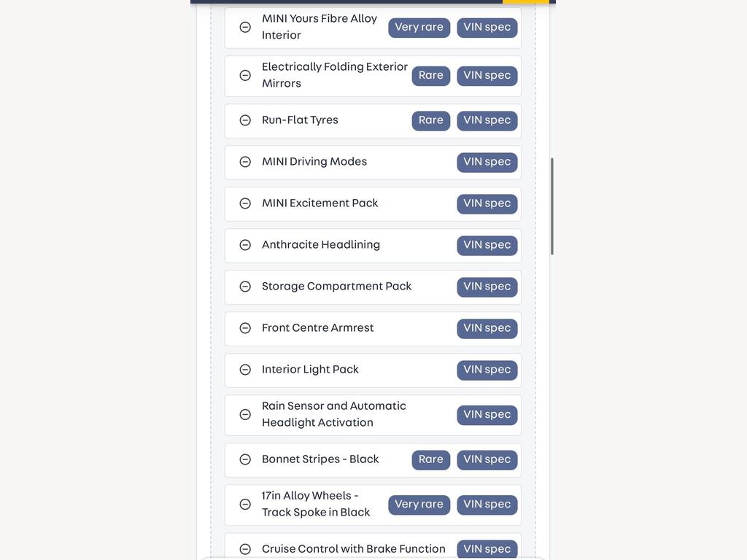
Task: Click the vertical scrollbar thumb
Action: (551, 206)
